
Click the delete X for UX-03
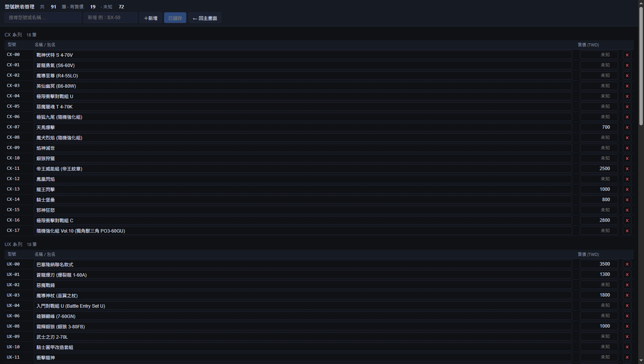627,295
